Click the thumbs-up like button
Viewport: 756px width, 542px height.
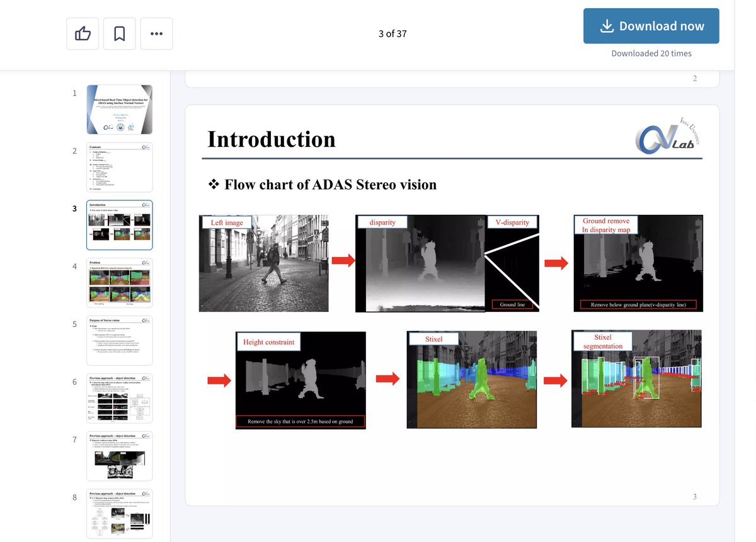click(83, 33)
